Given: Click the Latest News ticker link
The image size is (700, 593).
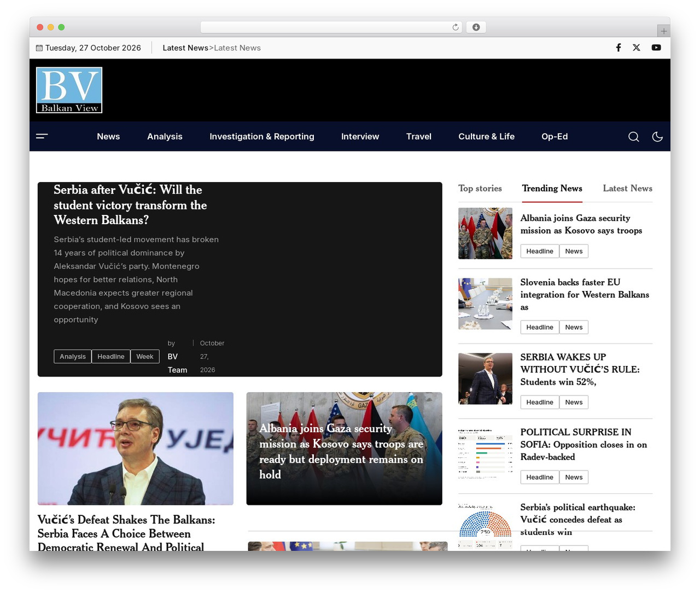Looking at the screenshot, I should [x=237, y=48].
